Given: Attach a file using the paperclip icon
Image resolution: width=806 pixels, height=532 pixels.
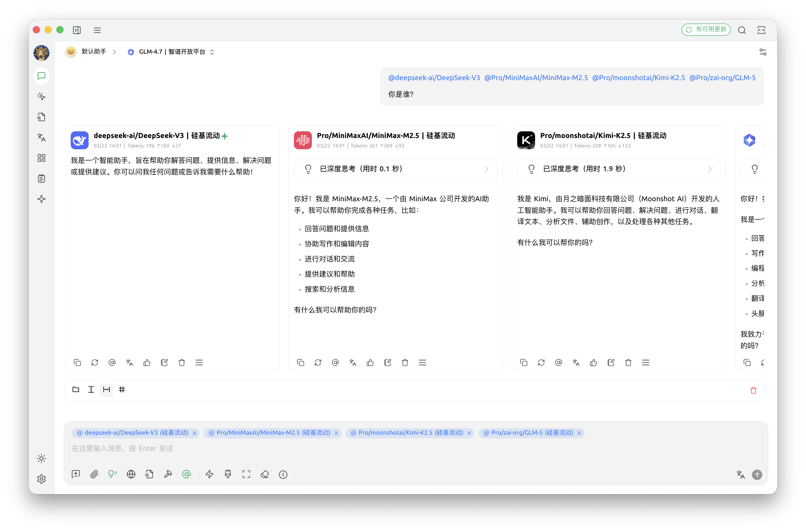Looking at the screenshot, I should pos(94,474).
